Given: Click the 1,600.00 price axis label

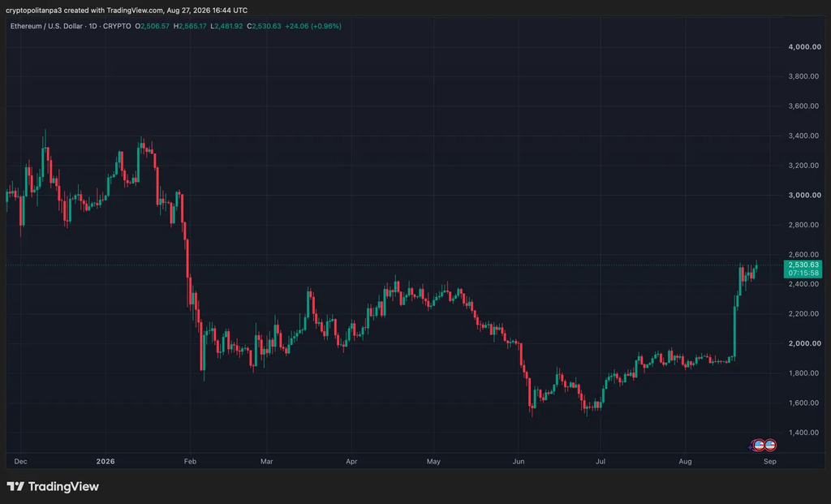Looking at the screenshot, I should (x=804, y=403).
